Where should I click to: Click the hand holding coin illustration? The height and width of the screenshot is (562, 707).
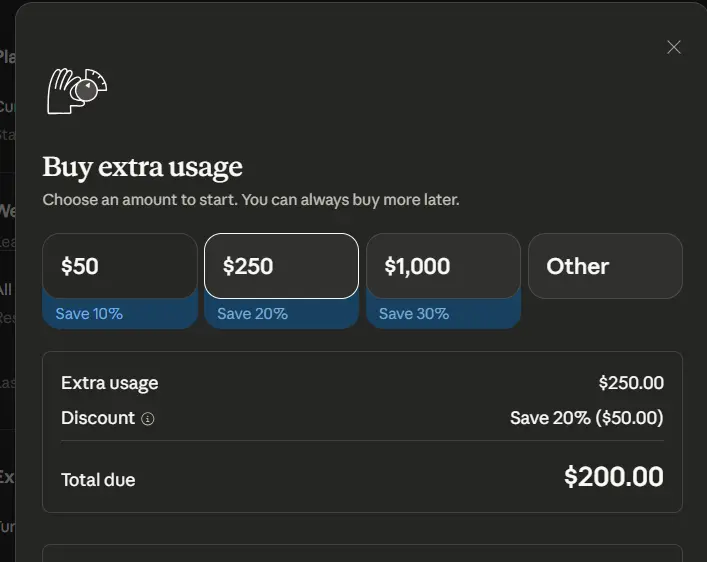click(x=77, y=91)
